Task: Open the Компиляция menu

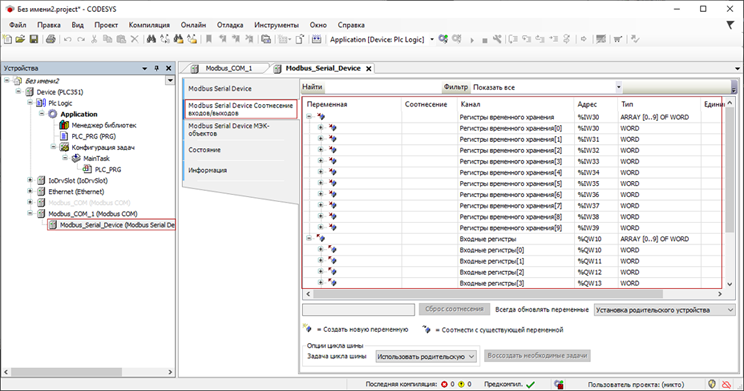Action: pyautogui.click(x=149, y=25)
